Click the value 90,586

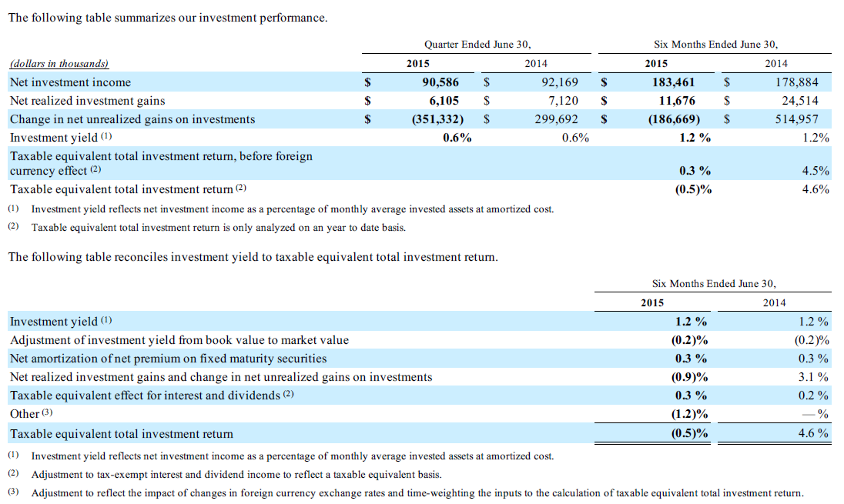pyautogui.click(x=440, y=82)
